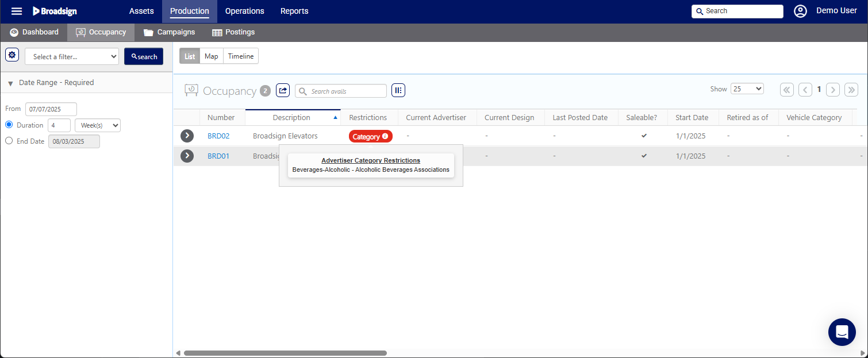Go to the first page of results
This screenshot has height=358, width=868.
click(787, 90)
